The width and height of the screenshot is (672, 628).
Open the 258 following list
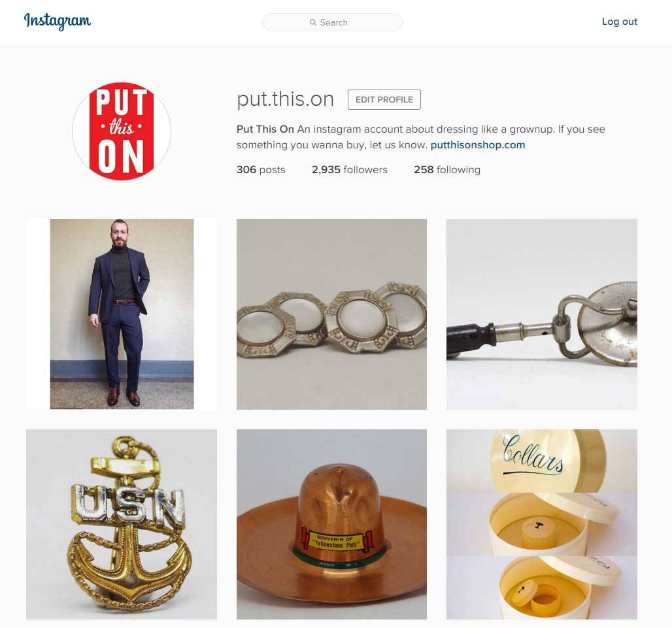click(x=447, y=170)
